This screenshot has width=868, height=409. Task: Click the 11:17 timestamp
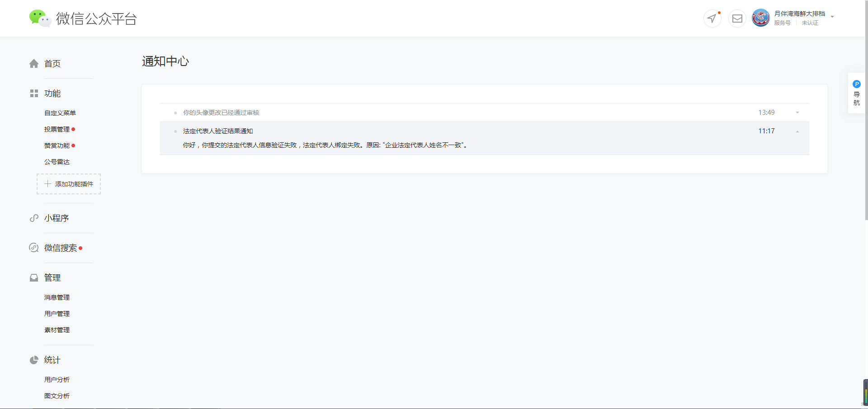766,131
